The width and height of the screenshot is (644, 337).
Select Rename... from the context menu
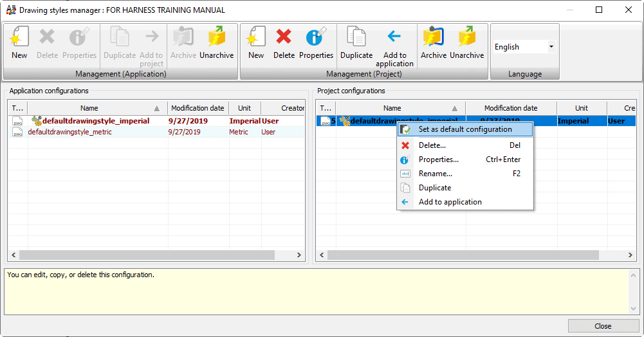(x=436, y=174)
